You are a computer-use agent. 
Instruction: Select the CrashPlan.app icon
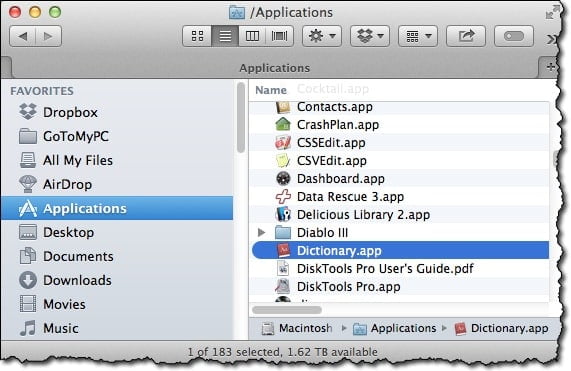pyautogui.click(x=283, y=125)
